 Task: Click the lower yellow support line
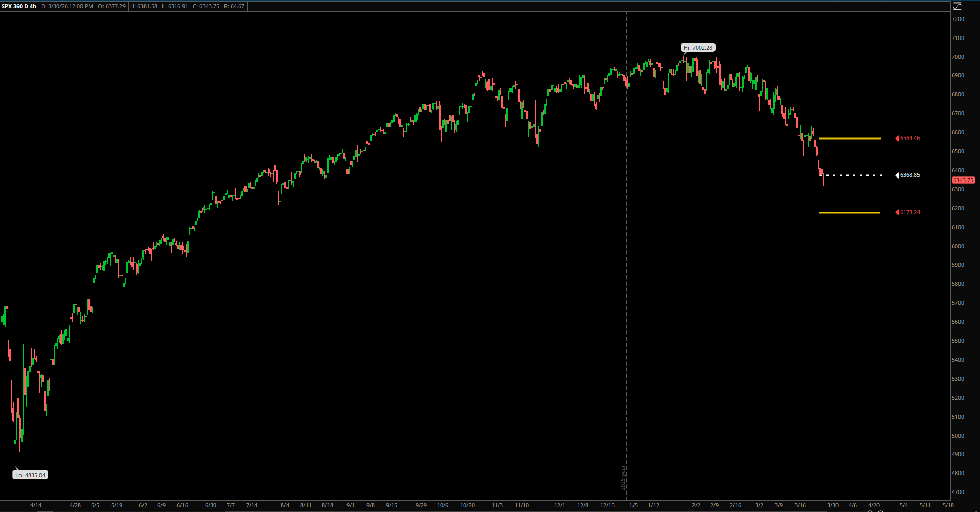(x=849, y=212)
